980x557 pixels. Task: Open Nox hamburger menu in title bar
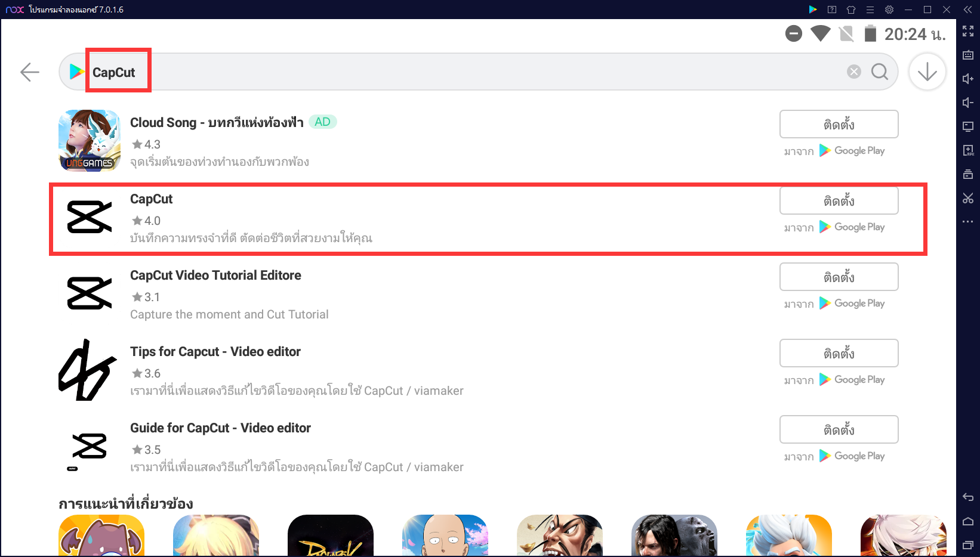tap(870, 10)
